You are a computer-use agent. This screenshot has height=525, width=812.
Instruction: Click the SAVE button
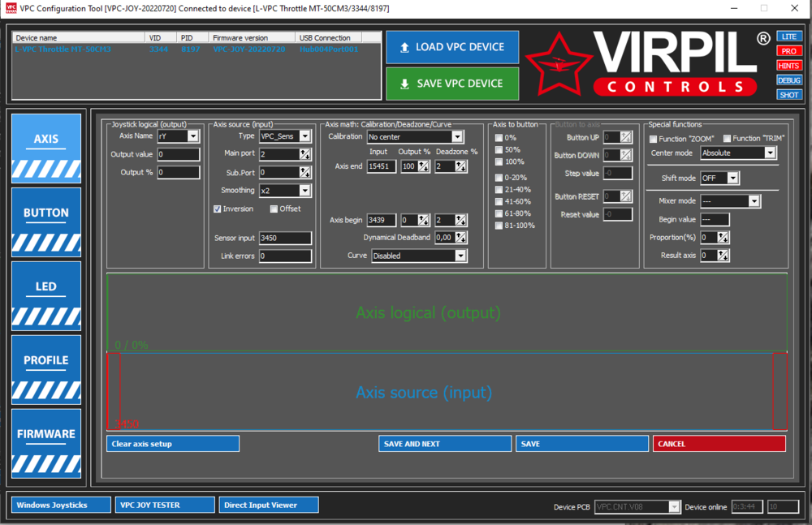582,444
